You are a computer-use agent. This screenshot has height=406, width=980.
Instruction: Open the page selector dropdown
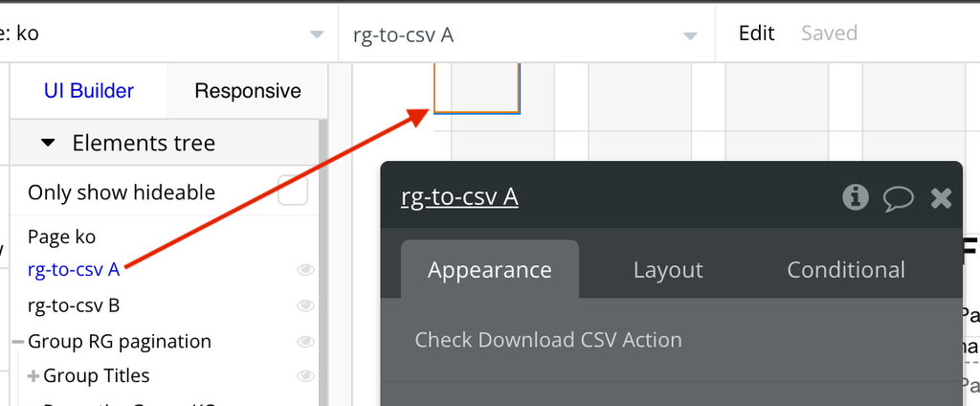(x=316, y=35)
